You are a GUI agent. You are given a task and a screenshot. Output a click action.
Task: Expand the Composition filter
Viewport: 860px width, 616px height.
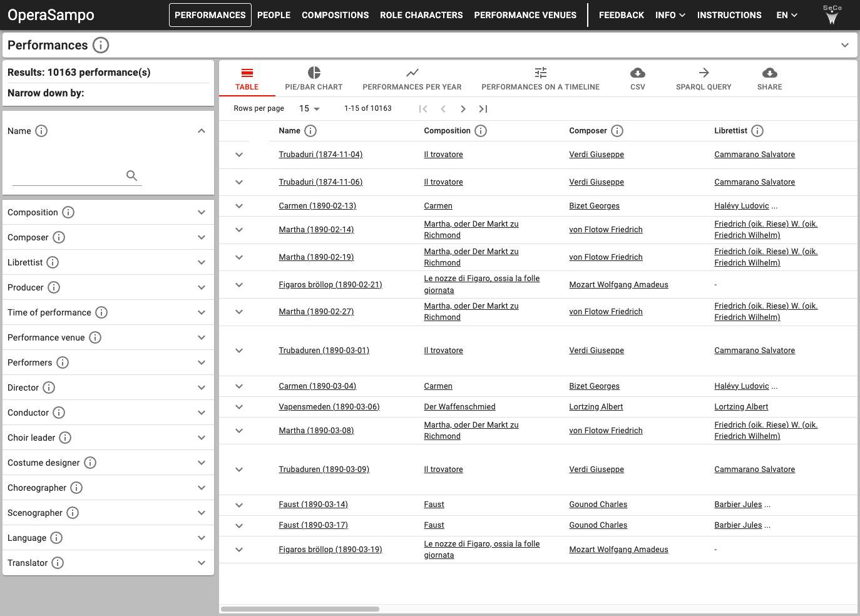(x=202, y=212)
